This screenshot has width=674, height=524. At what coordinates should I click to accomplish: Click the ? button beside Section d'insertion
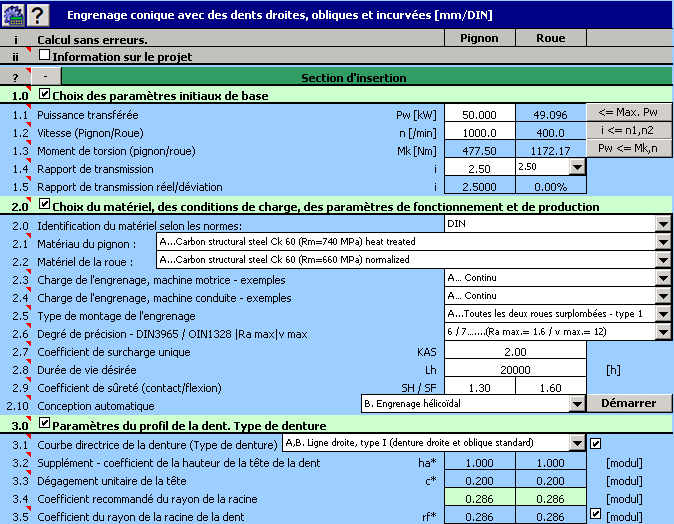15,77
